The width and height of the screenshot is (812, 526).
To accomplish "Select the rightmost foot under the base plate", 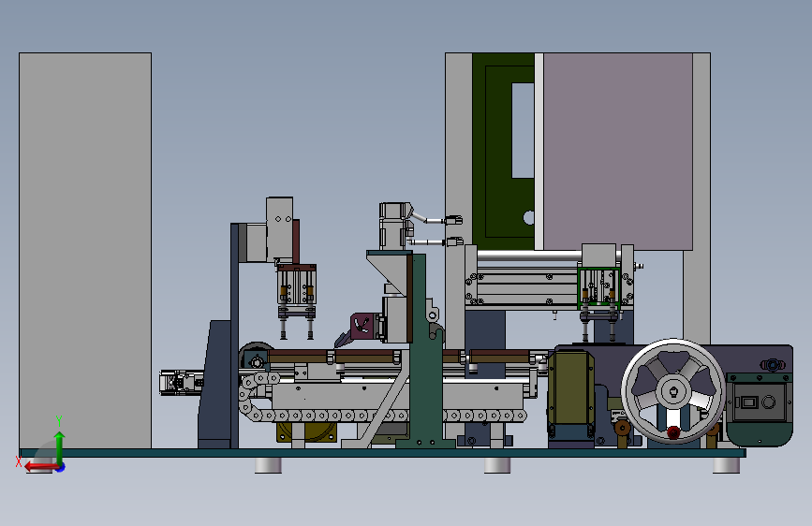I will pyautogui.click(x=726, y=465).
